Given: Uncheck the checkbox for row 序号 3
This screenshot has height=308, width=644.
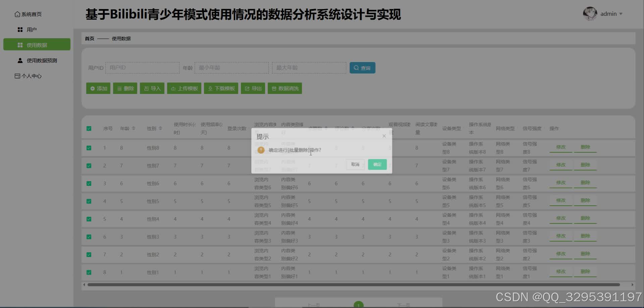Looking at the screenshot, I should (x=89, y=183).
